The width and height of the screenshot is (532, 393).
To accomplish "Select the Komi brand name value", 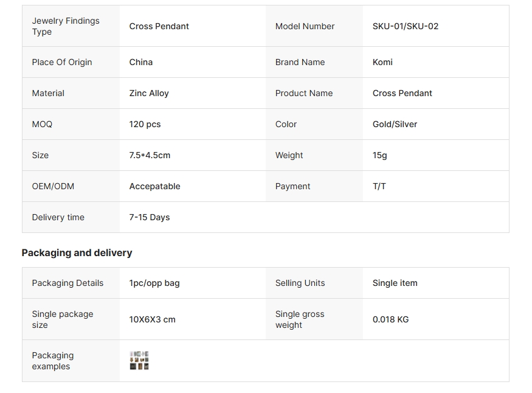I will 382,62.
